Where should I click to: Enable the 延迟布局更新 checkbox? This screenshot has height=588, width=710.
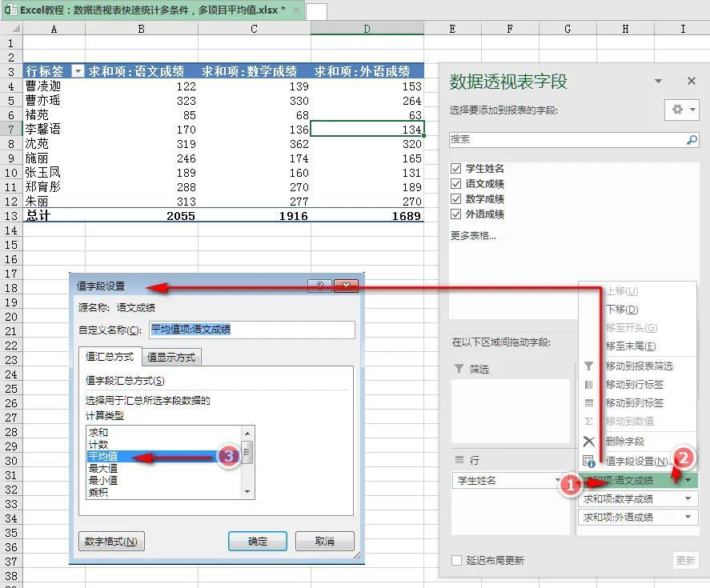[x=456, y=560]
